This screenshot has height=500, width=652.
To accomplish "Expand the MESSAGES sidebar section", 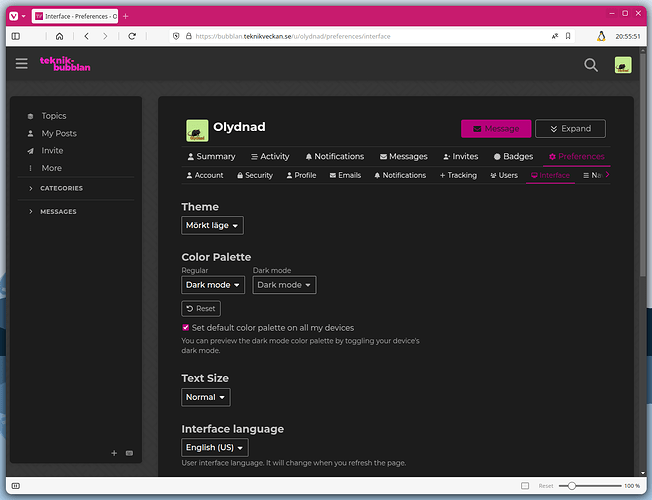I will (58, 211).
